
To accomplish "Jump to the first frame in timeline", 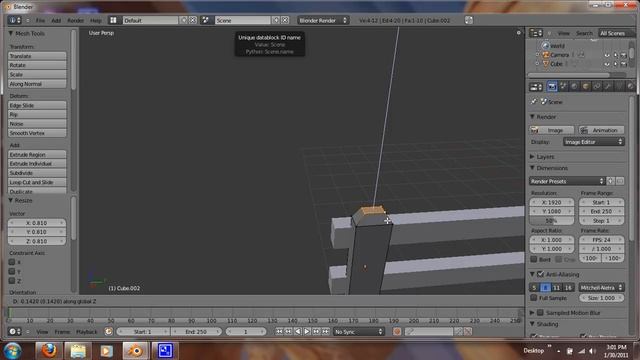I will (x=279, y=331).
